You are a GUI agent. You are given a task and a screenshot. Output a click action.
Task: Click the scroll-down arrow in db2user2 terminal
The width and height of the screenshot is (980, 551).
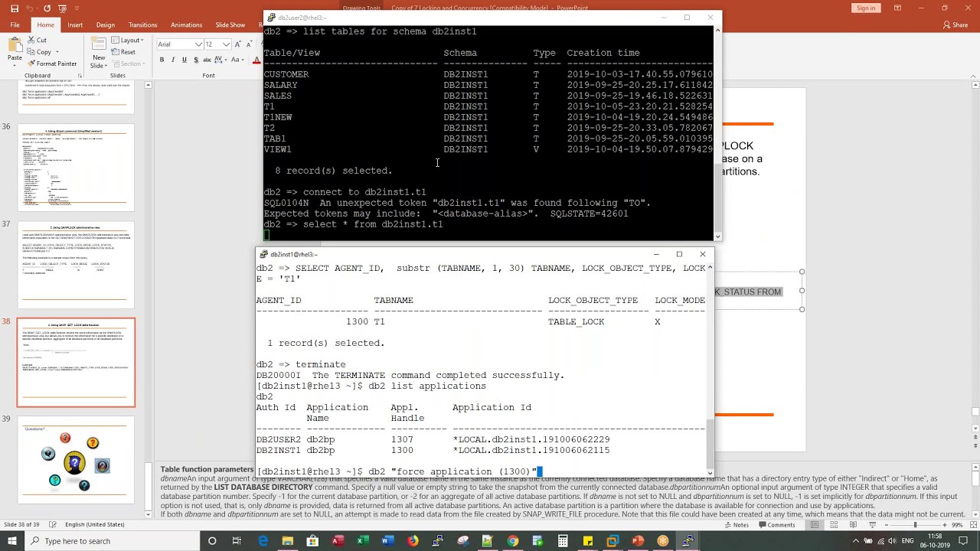pos(717,236)
